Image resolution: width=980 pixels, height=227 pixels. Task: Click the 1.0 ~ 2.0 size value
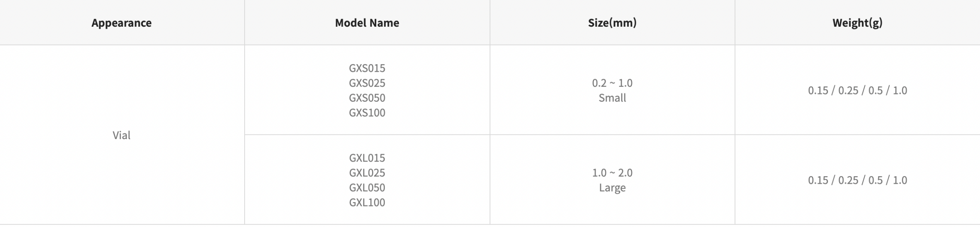coord(612,173)
